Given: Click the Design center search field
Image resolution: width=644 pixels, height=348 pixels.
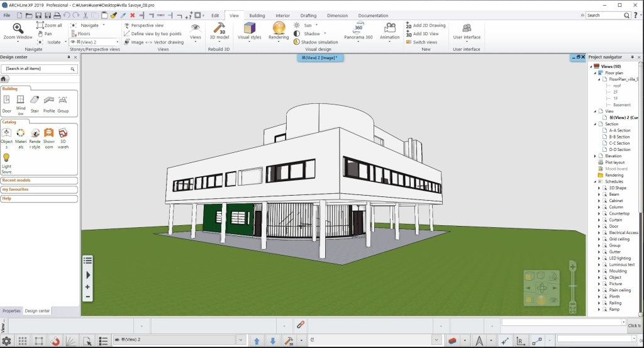Looking at the screenshot, I should [39, 69].
